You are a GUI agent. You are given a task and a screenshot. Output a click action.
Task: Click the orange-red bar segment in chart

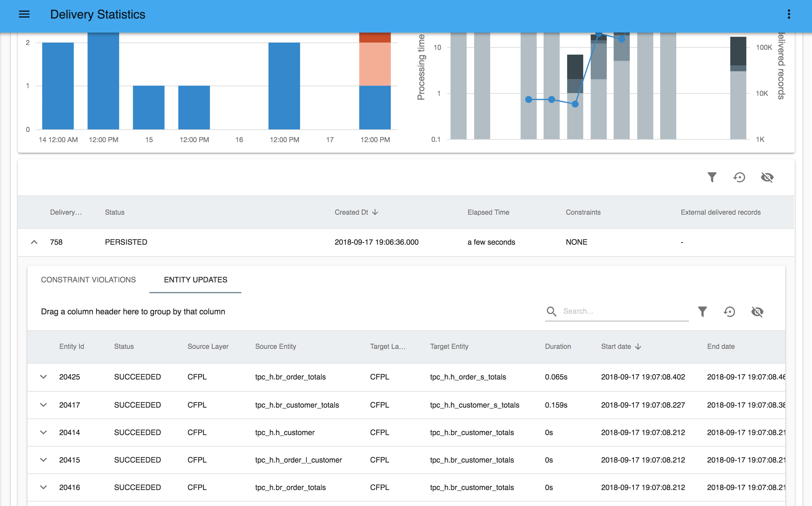click(375, 37)
